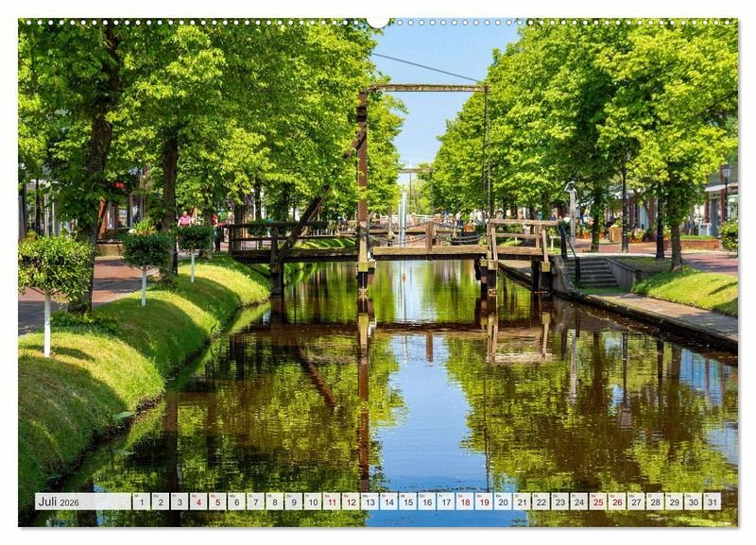This screenshot has height=545, width=756.
Task: Select day 8 in the calendar strip
Action: 274,502
